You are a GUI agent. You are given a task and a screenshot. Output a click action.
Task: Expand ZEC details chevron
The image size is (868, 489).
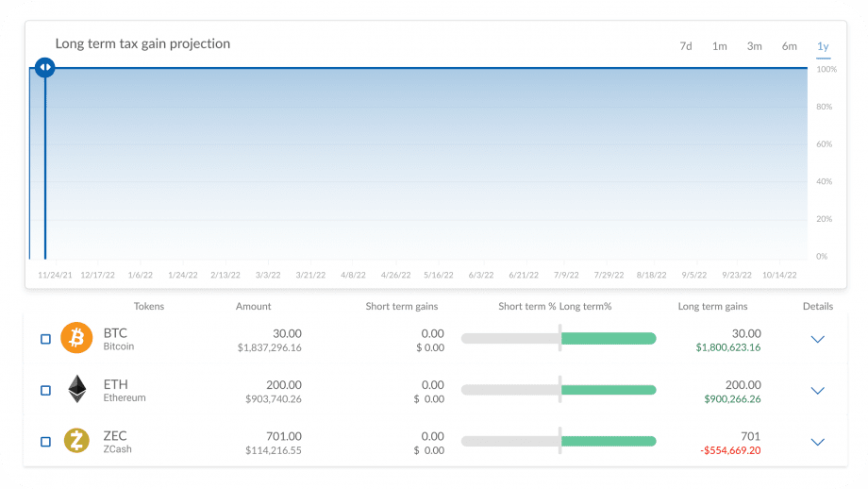pyautogui.click(x=818, y=442)
